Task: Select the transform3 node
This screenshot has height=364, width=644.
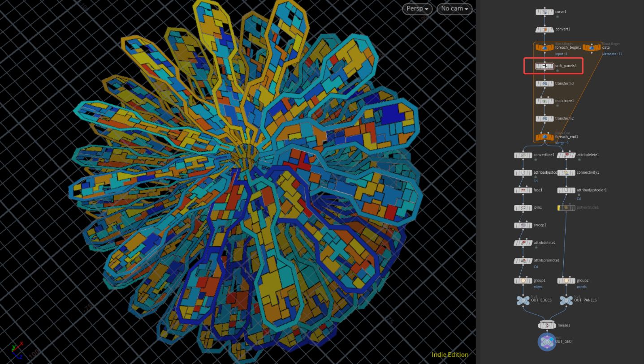Action: pyautogui.click(x=545, y=84)
